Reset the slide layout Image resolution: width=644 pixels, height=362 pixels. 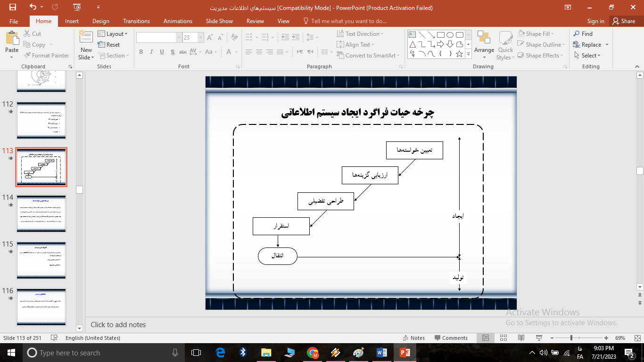(x=109, y=45)
